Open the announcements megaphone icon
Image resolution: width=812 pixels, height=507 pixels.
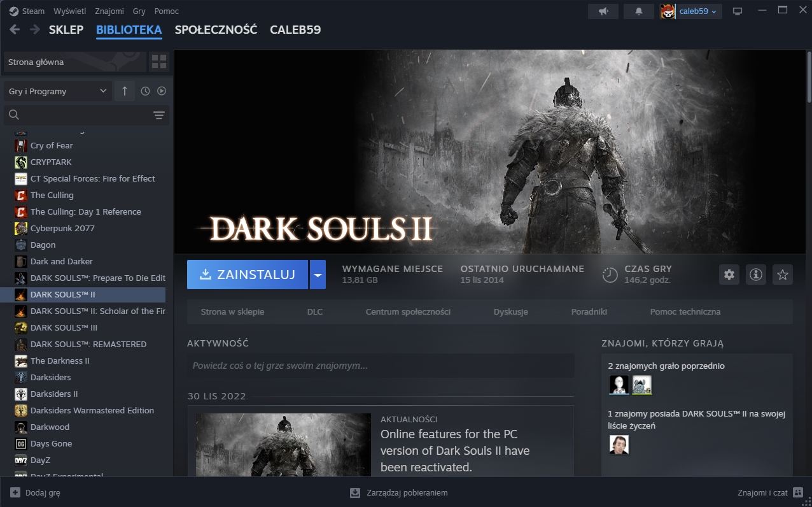click(x=603, y=11)
